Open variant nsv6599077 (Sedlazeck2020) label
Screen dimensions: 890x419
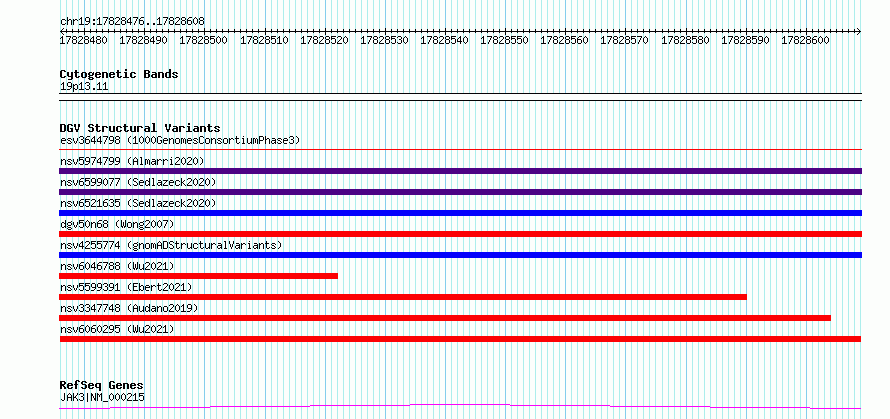[x=138, y=182]
